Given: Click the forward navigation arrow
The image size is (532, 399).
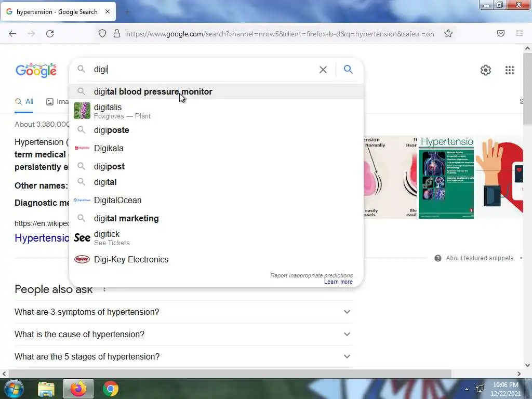Looking at the screenshot, I should coord(31,34).
